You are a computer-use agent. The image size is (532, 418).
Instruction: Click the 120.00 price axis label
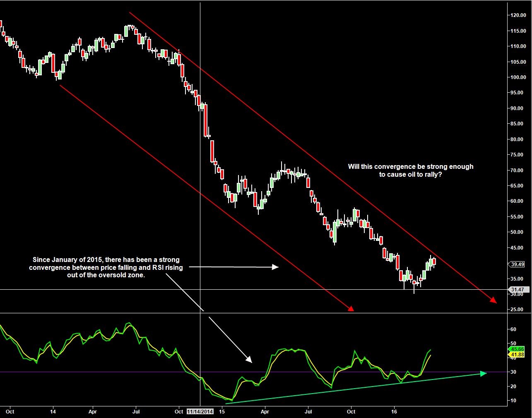[518, 15]
